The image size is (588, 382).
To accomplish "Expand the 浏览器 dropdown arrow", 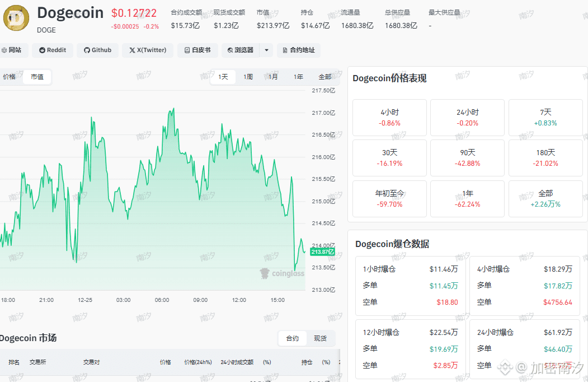I will [x=266, y=50].
